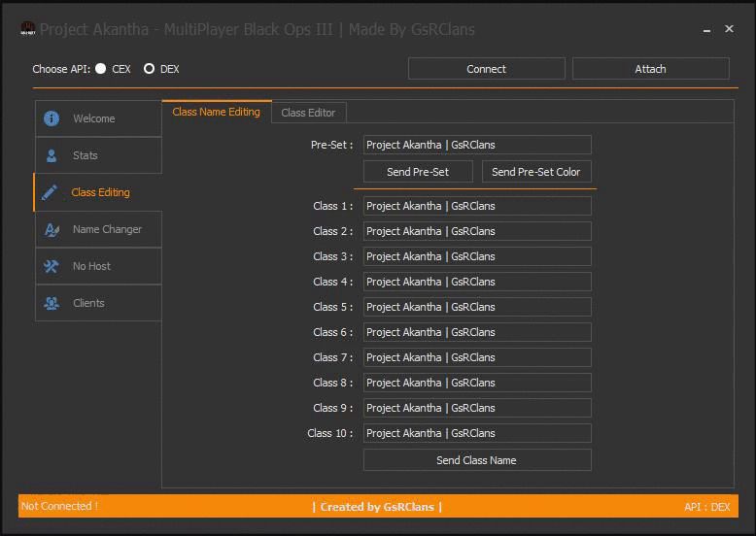Focus the Class 9 name field
Screen dimensions: 756x536
point(477,408)
